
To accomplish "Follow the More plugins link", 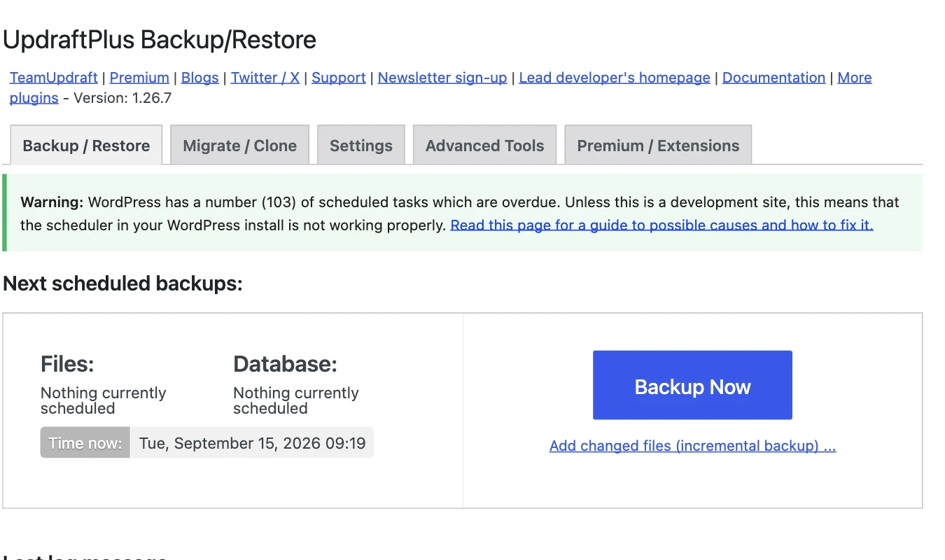I will point(855,78).
